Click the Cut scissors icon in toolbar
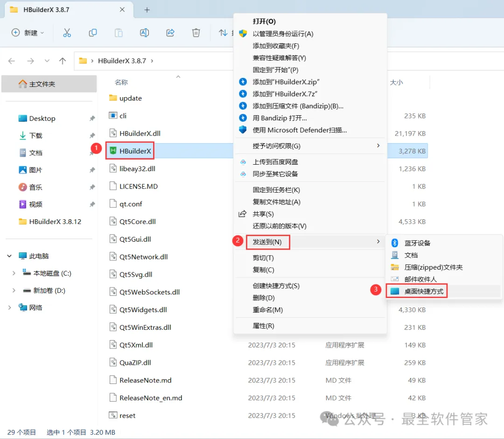Viewport: 504px width, 439px height. pyautogui.click(x=67, y=33)
